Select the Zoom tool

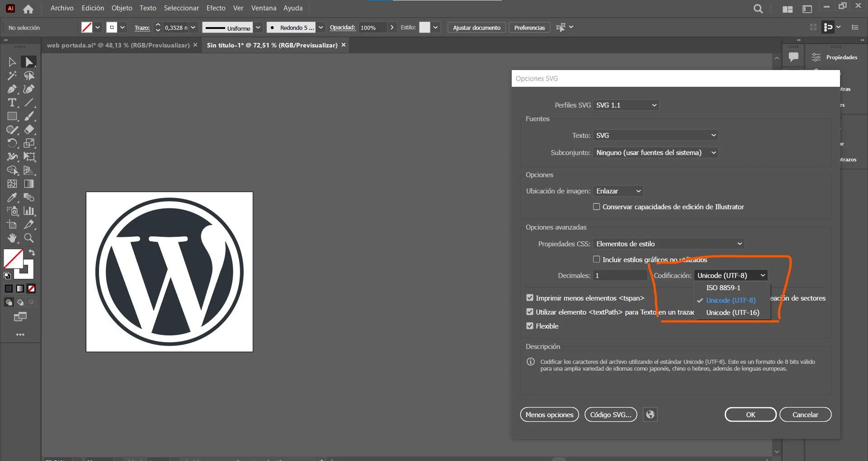pyautogui.click(x=29, y=238)
